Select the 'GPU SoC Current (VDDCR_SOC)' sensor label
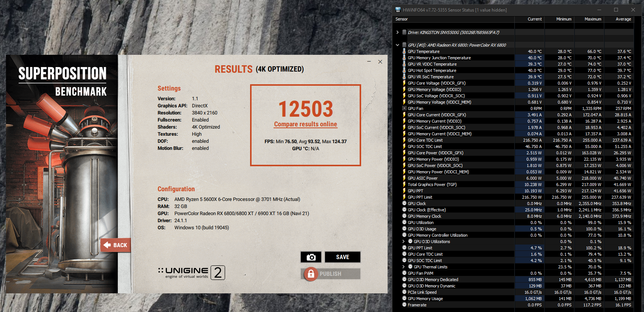 coord(436,127)
